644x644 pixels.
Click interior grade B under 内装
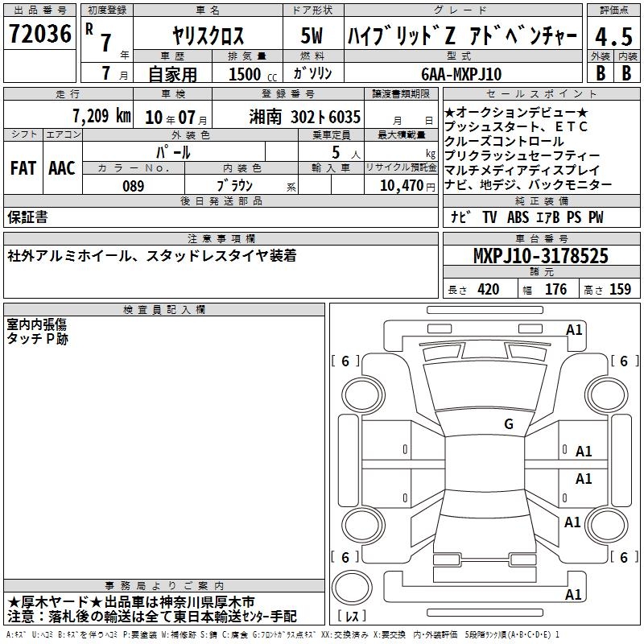pyautogui.click(x=626, y=73)
